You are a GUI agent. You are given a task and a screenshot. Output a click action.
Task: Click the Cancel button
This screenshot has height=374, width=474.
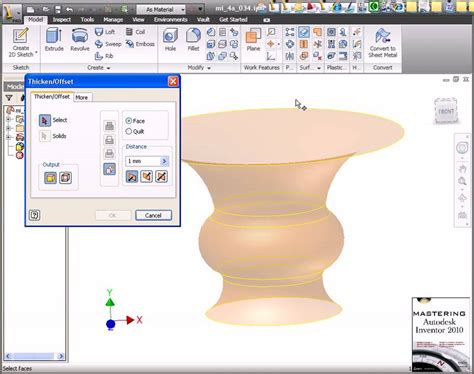tap(153, 215)
